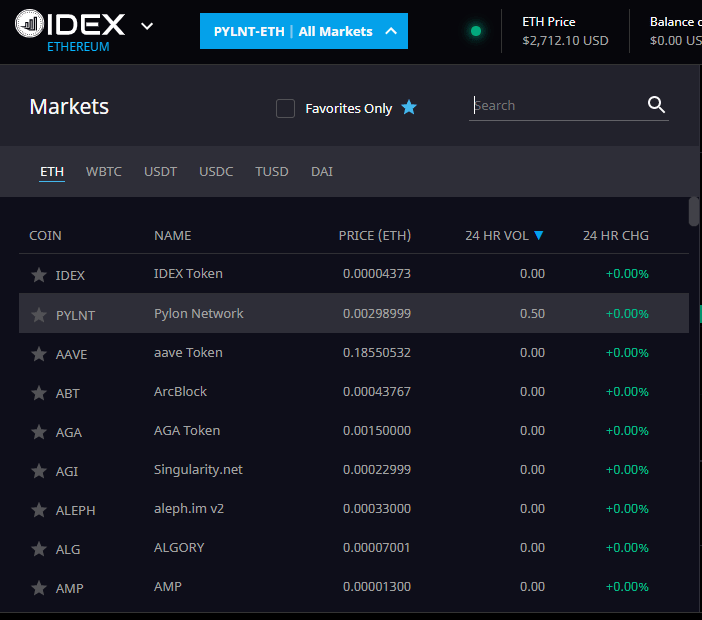The image size is (702, 620).
Task: Select the Singularity.net market name
Action: click(198, 469)
